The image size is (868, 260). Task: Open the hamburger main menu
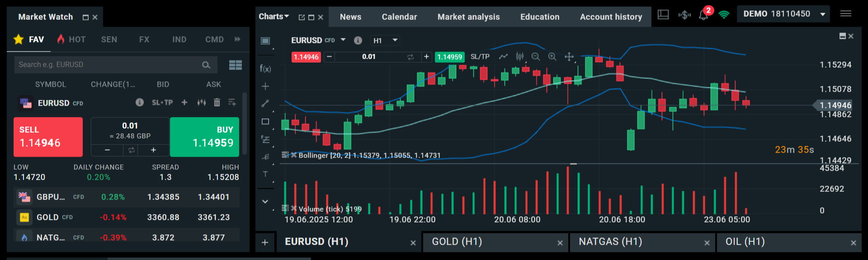845,14
